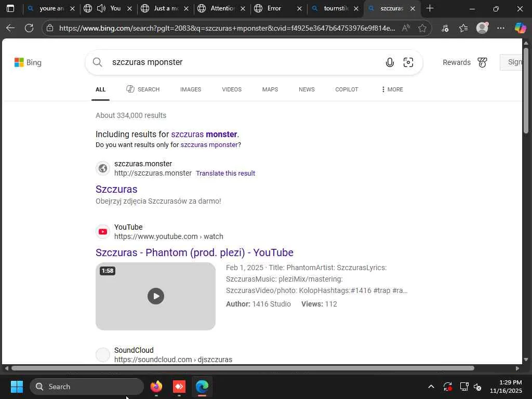Image resolution: width=532 pixels, height=399 pixels.
Task: Click the Sign in button
Action: click(x=511, y=62)
